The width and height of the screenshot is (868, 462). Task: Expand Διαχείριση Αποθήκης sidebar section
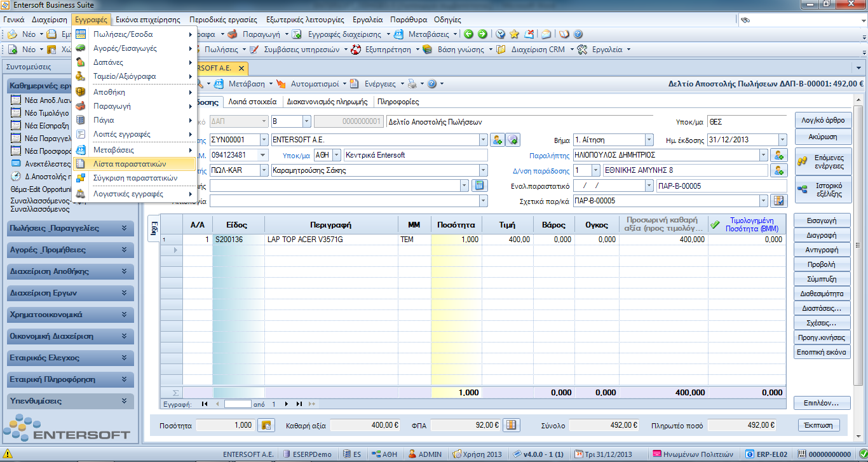click(70, 271)
